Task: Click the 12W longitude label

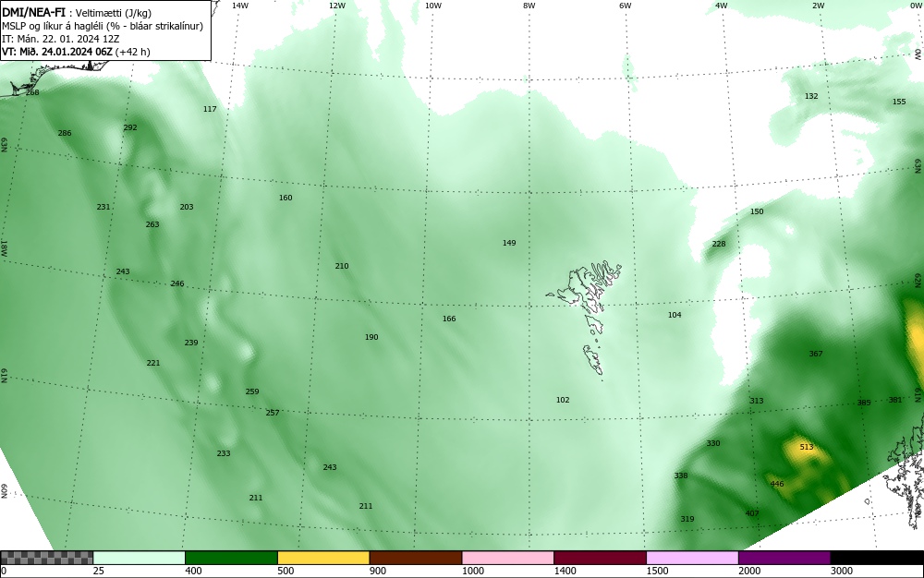Action: (x=337, y=6)
